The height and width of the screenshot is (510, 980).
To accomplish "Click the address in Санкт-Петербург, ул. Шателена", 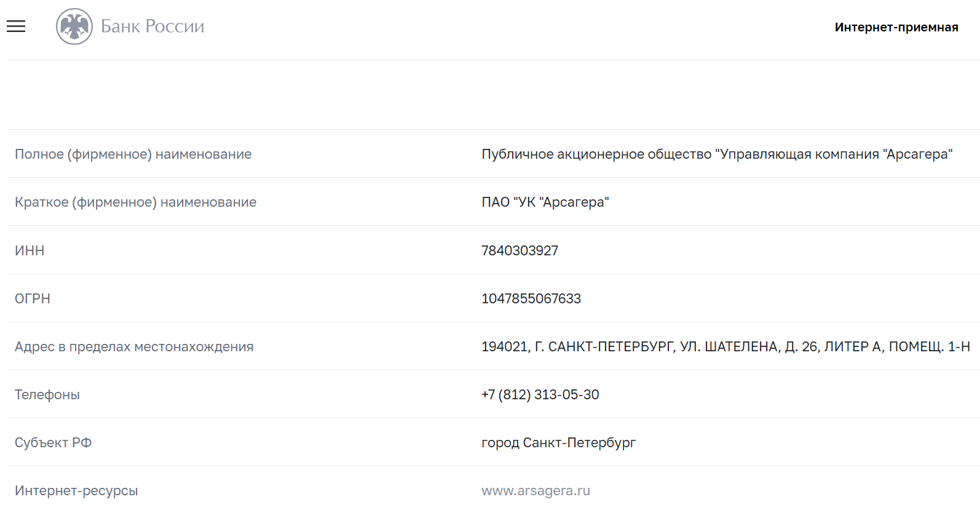I will (x=725, y=346).
